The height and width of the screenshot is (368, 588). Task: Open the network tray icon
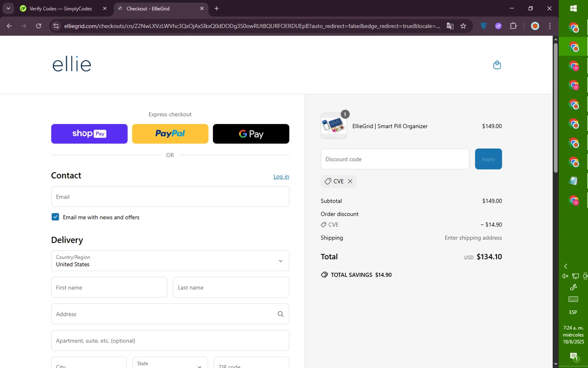(x=575, y=276)
